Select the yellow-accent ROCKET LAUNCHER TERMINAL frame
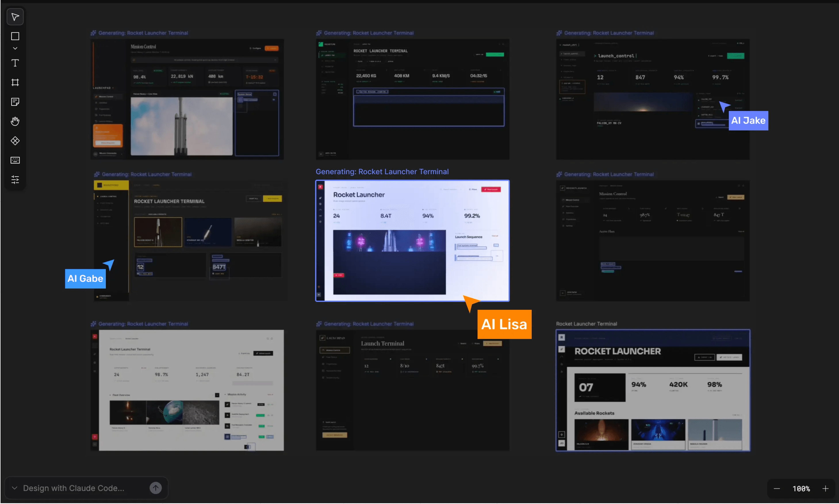This screenshot has height=504, width=839. point(190,241)
